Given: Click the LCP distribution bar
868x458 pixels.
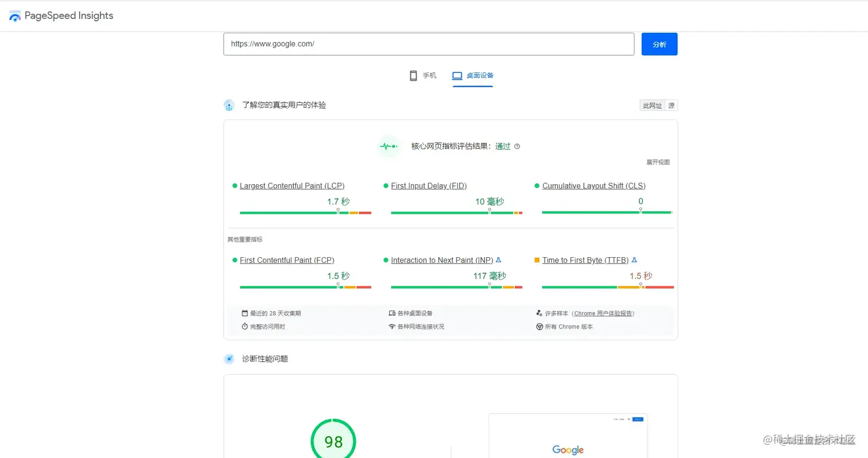Looking at the screenshot, I should pyautogui.click(x=305, y=213).
